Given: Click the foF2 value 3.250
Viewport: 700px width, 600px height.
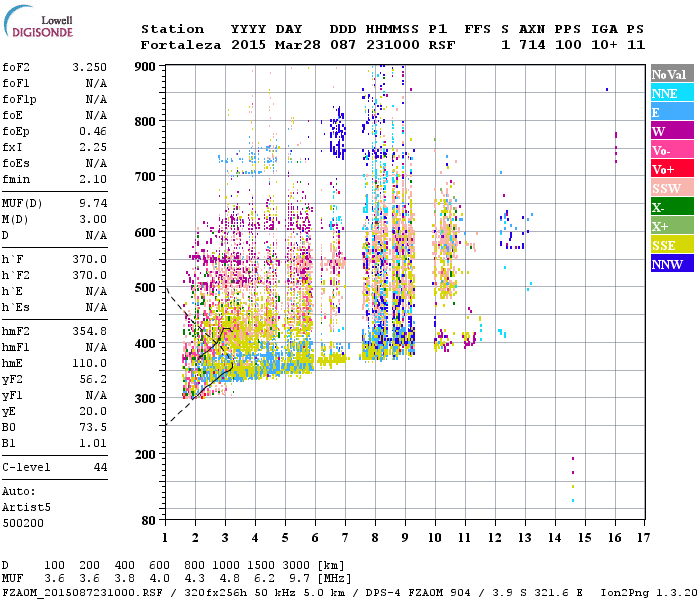Looking at the screenshot, I should point(89,68).
